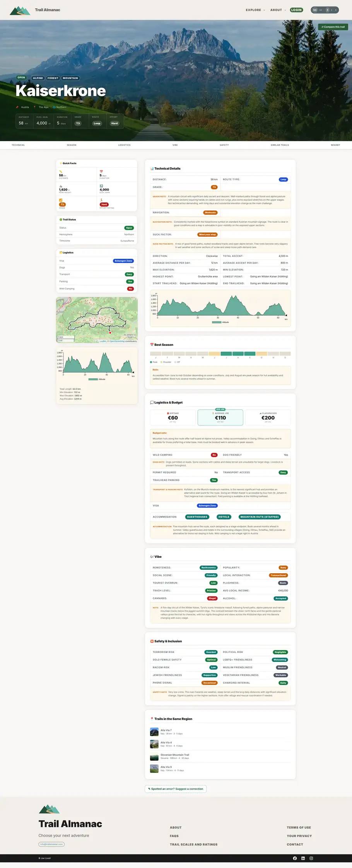Viewport: 352px width, 868px height.
Task: Click the hiker icon above Hard effort rating
Action: (101, 200)
